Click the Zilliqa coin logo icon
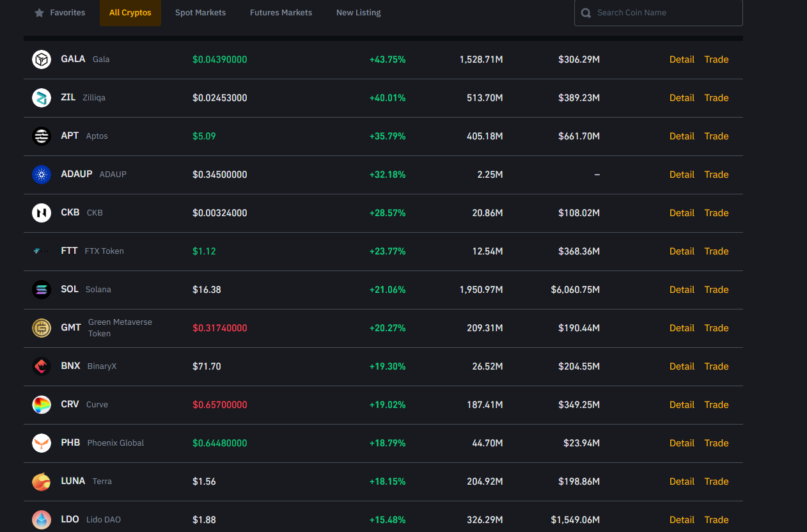 coord(42,98)
